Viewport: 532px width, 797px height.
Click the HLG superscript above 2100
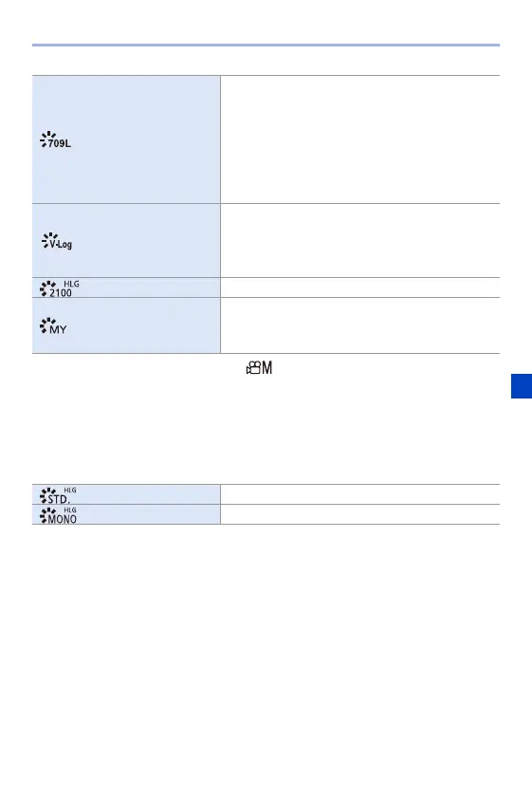click(x=72, y=284)
